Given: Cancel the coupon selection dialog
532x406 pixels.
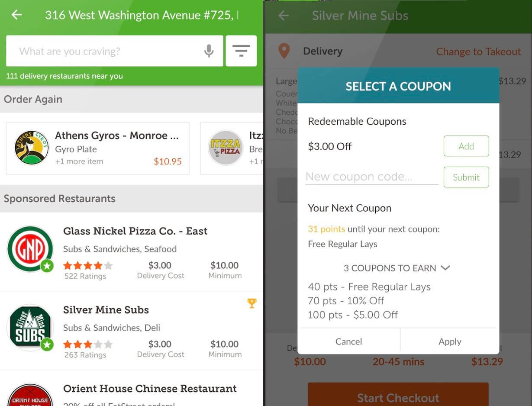Looking at the screenshot, I should 349,342.
